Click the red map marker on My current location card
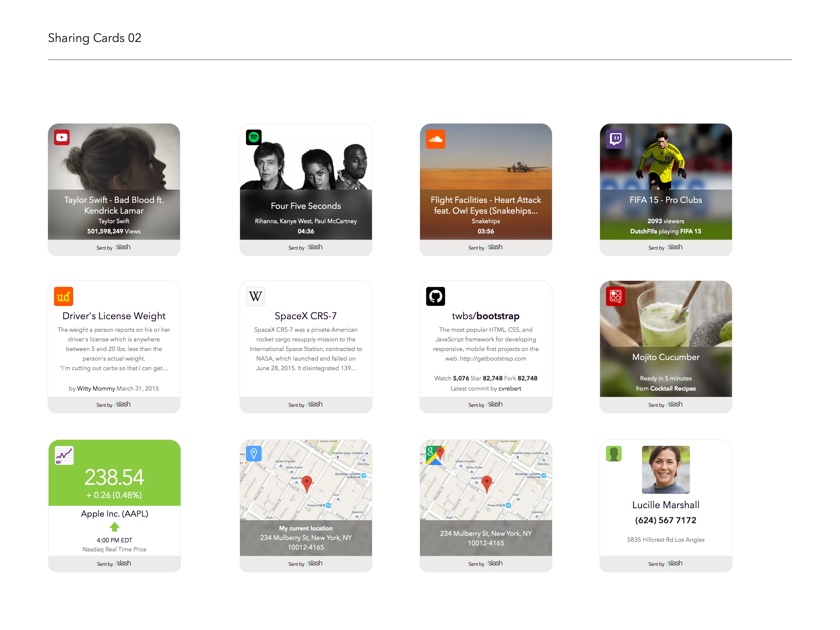The width and height of the screenshot is (840, 630). pos(307,483)
